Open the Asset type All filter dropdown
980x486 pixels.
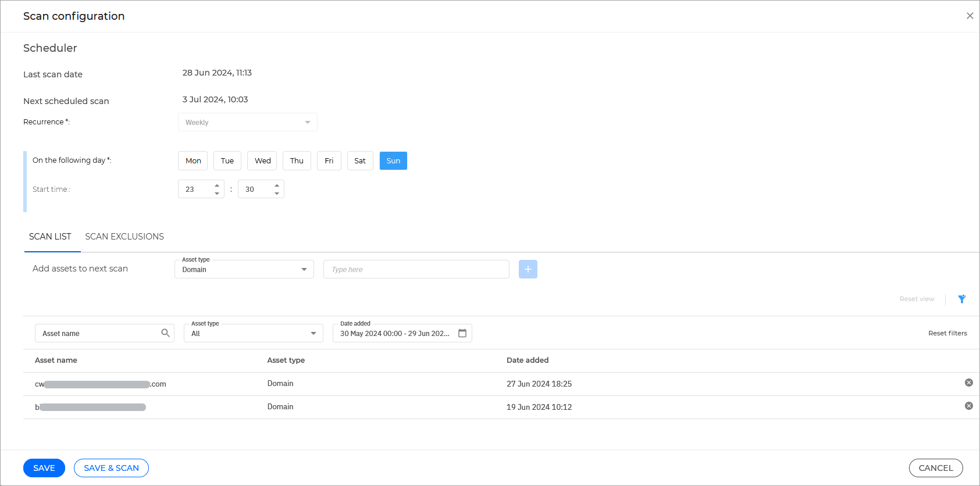254,333
